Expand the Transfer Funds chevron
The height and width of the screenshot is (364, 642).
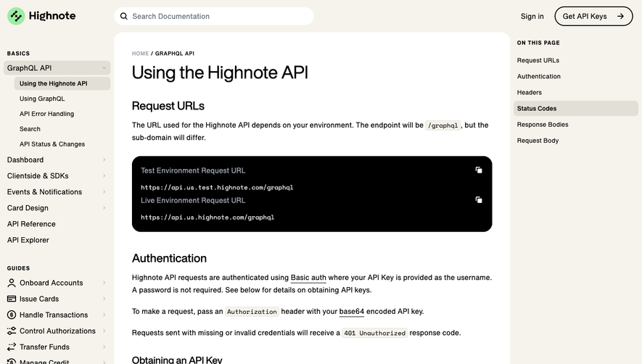[104, 347]
